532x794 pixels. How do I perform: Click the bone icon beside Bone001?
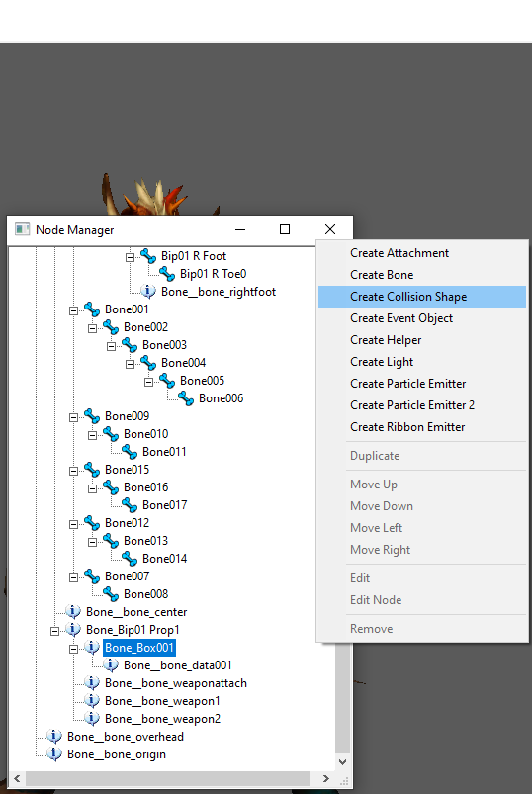coord(92,309)
